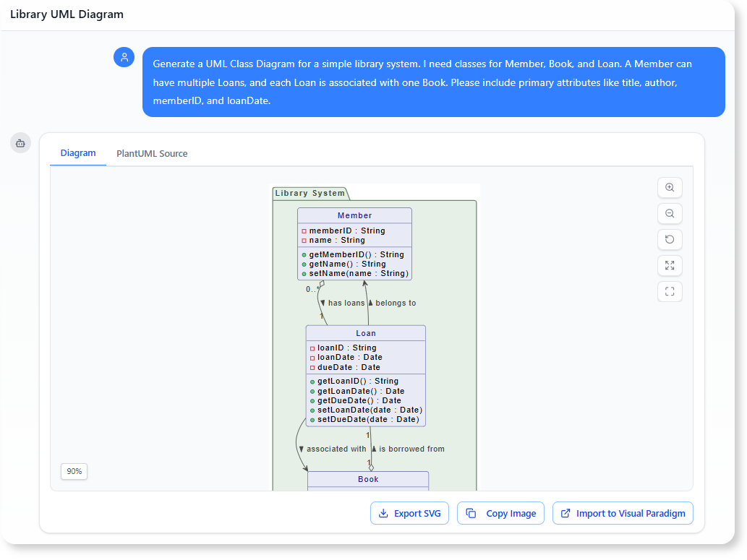Select the Loan class in the diagram
The image size is (747, 560).
(x=366, y=333)
